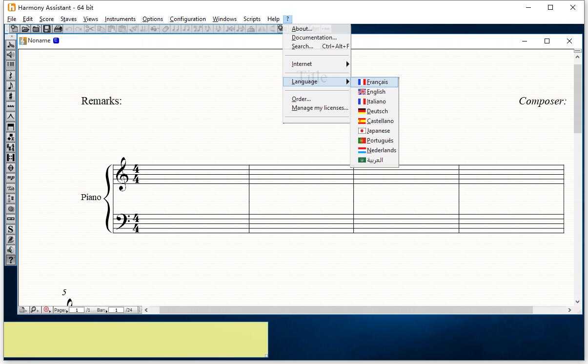Screen dimensions: 588x364
Task: Click vertical scrollbar down arrow
Action: (x=578, y=302)
